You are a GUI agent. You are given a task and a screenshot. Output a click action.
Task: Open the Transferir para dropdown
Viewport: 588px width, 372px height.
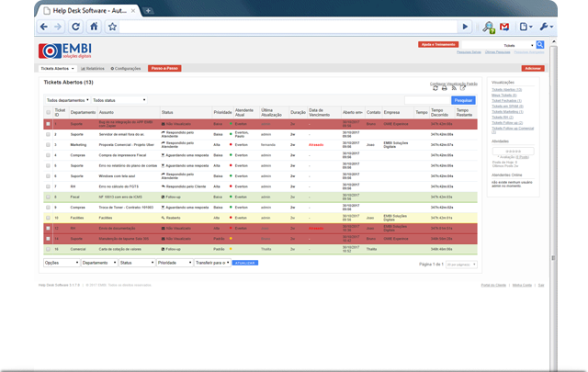pyautogui.click(x=210, y=262)
